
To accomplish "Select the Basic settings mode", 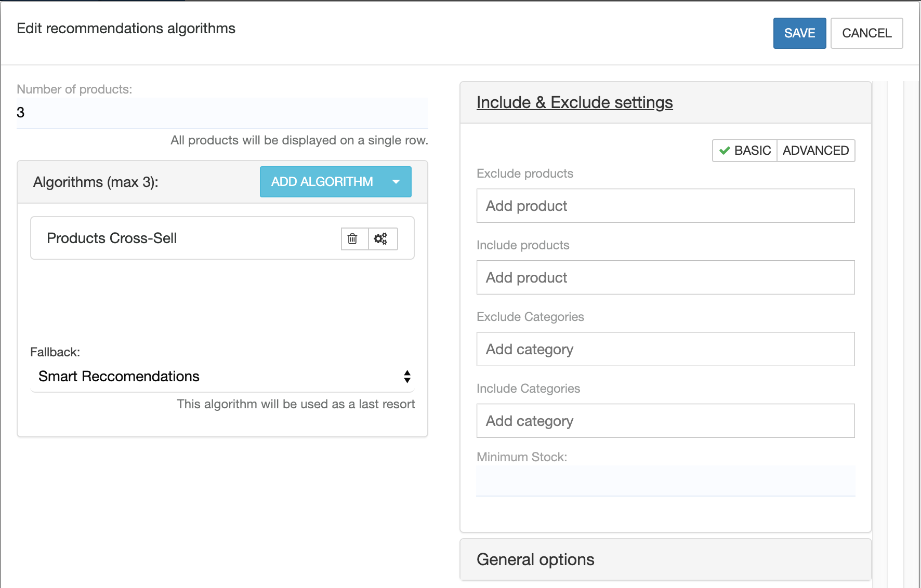I will (x=745, y=151).
